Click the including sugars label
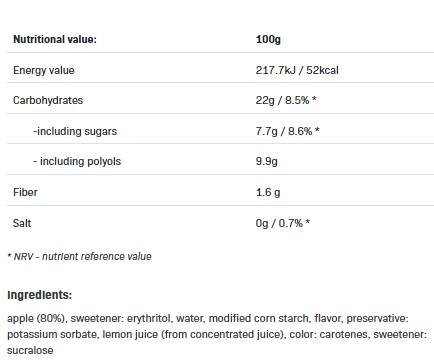The height and width of the screenshot is (364, 434). [75, 131]
